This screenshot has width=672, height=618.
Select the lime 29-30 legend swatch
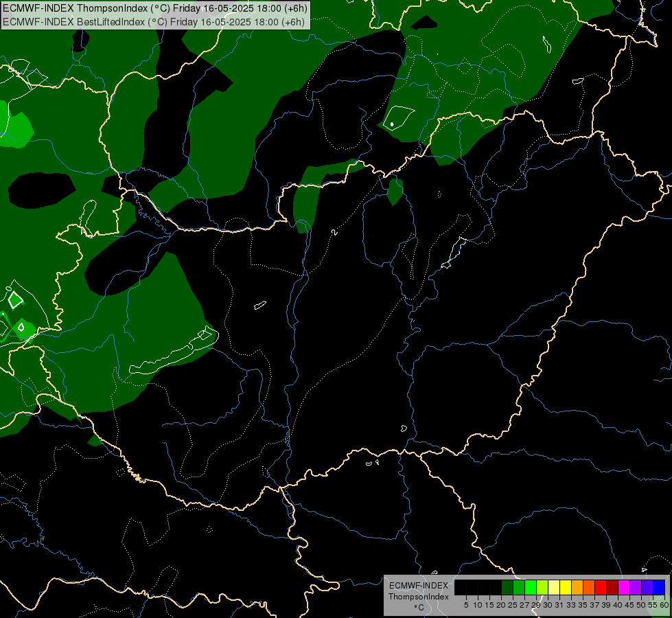(x=542, y=587)
